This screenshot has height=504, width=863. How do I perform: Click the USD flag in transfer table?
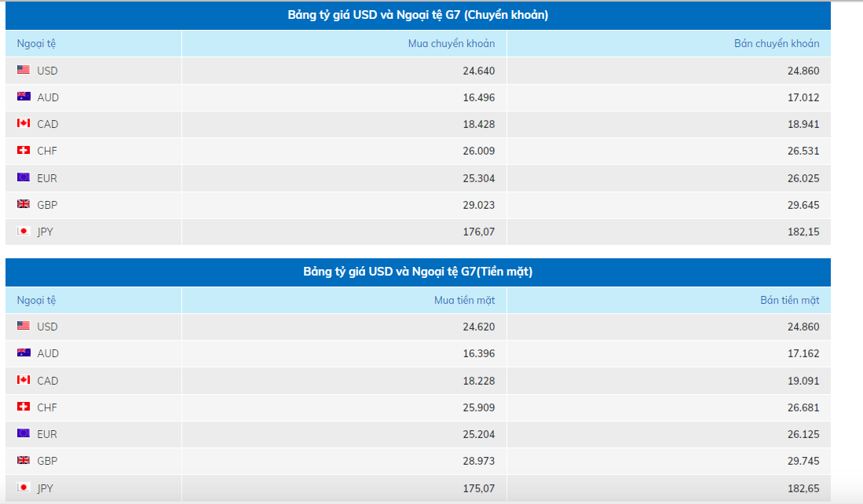[x=24, y=70]
